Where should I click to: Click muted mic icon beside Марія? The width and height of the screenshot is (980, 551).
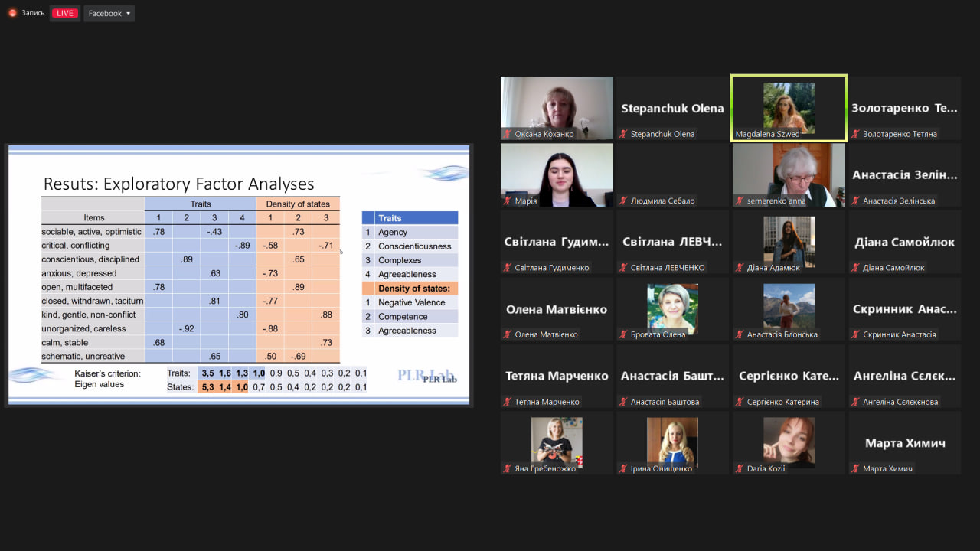(x=508, y=201)
